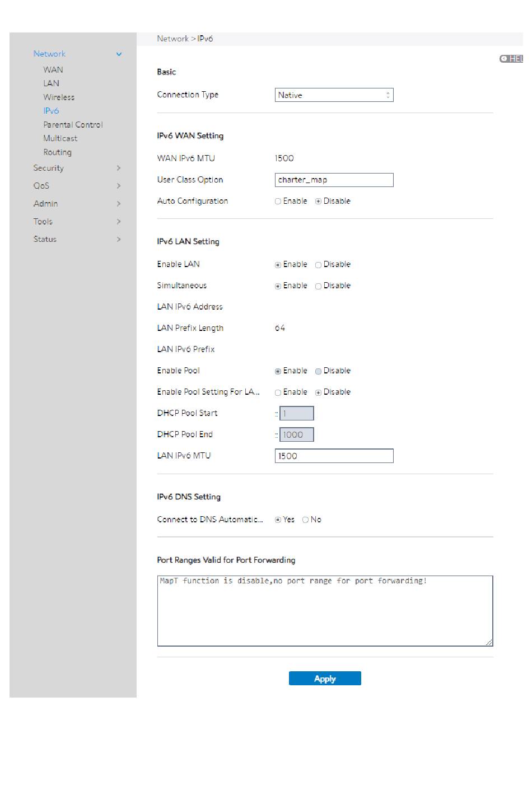Expand the Tools section arrow
Screen dimensions: 532x795
pos(119,222)
